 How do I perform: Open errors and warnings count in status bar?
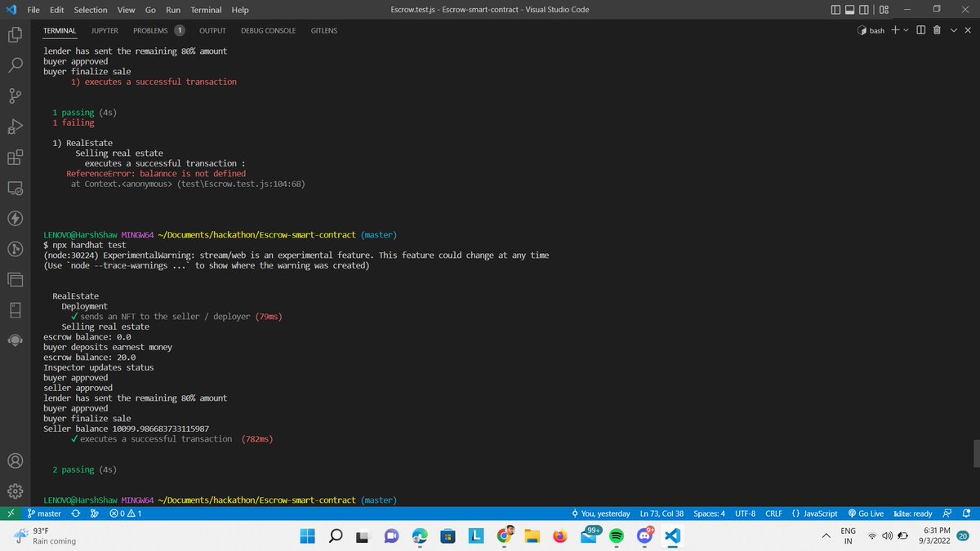(125, 513)
